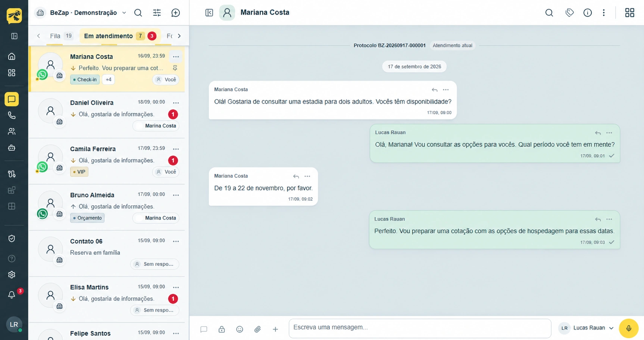Open Elisa Martins conversation
The width and height of the screenshot is (644, 340).
pyautogui.click(x=107, y=300)
